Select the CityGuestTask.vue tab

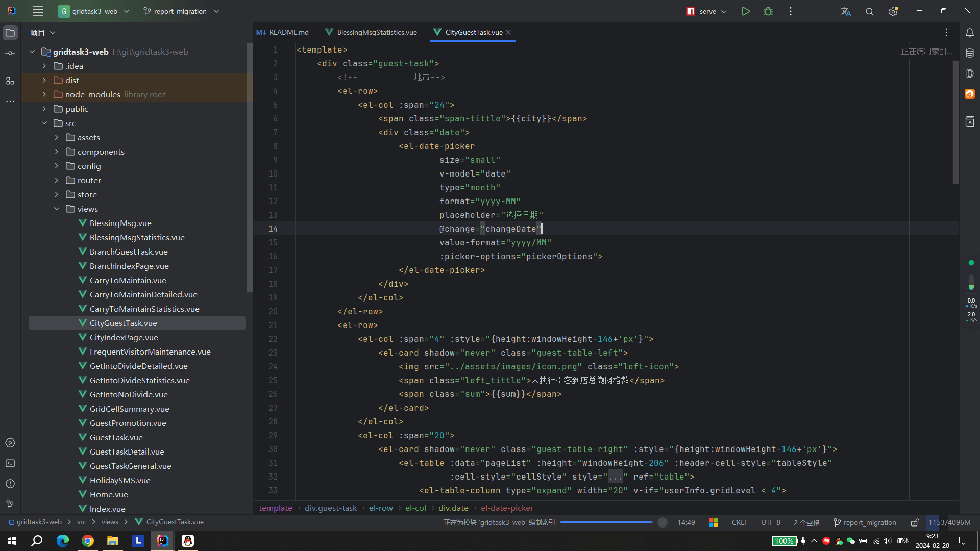pyautogui.click(x=473, y=32)
